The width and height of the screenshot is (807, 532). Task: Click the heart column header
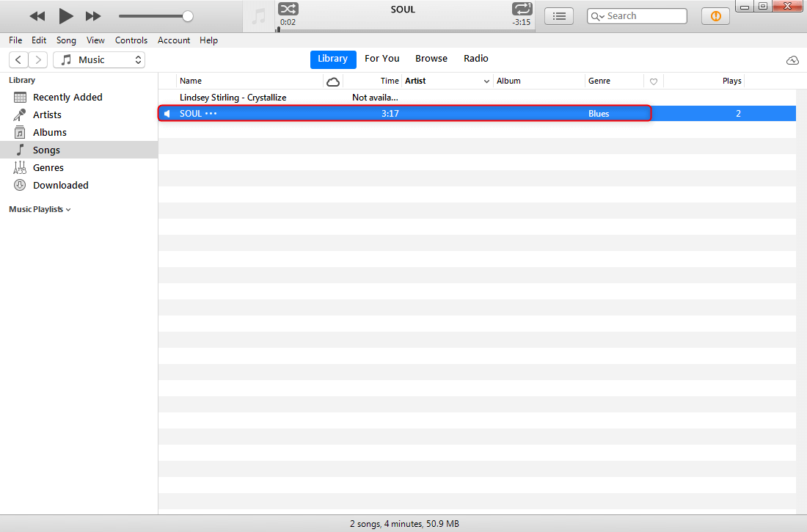pyautogui.click(x=654, y=81)
